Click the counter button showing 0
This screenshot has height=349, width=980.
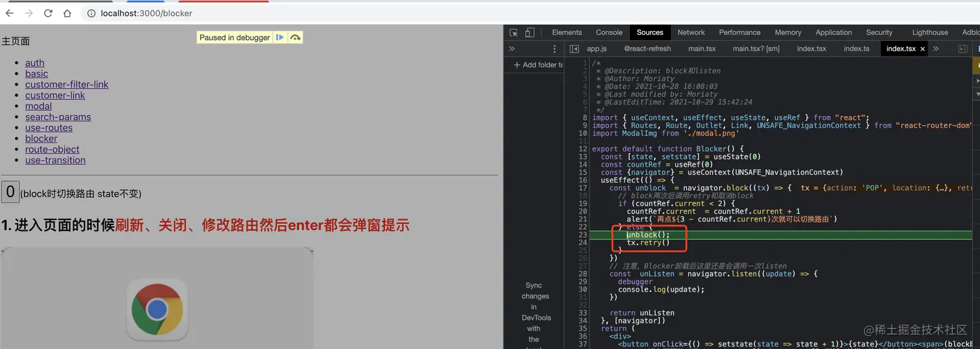[10, 192]
